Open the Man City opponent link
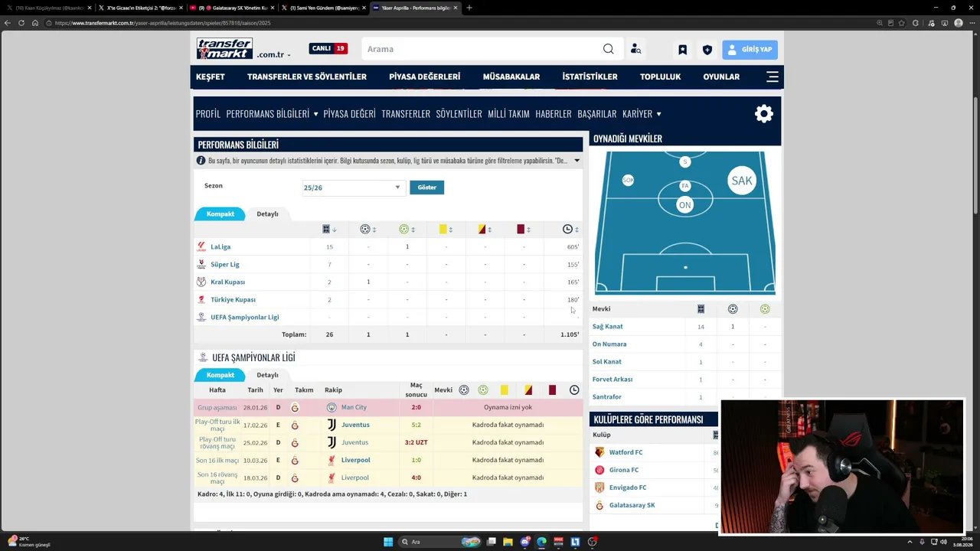This screenshot has width=980, height=551. point(354,408)
